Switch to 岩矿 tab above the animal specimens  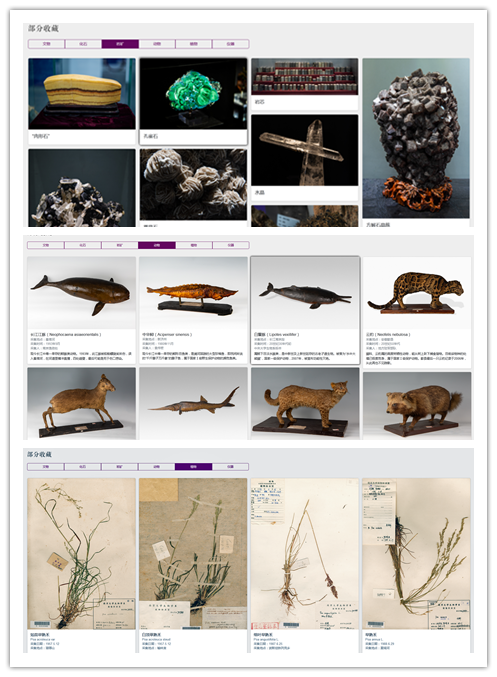tap(120, 245)
